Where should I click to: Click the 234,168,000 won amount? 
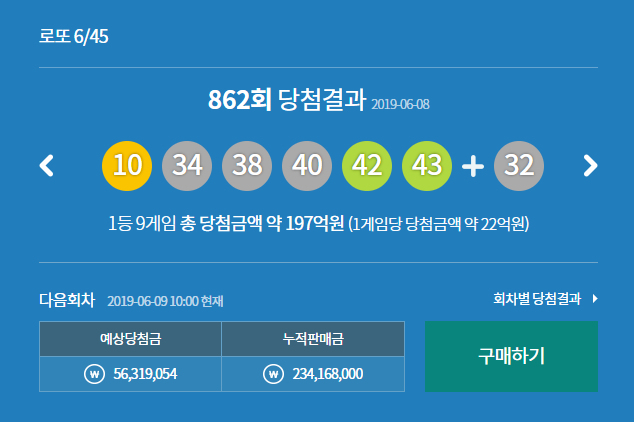coord(325,374)
